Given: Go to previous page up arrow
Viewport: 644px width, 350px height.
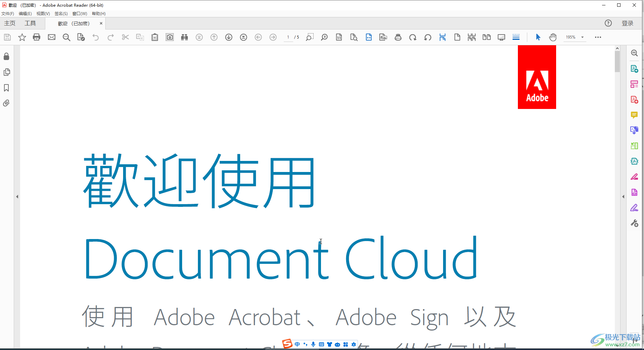Looking at the screenshot, I should [214, 37].
